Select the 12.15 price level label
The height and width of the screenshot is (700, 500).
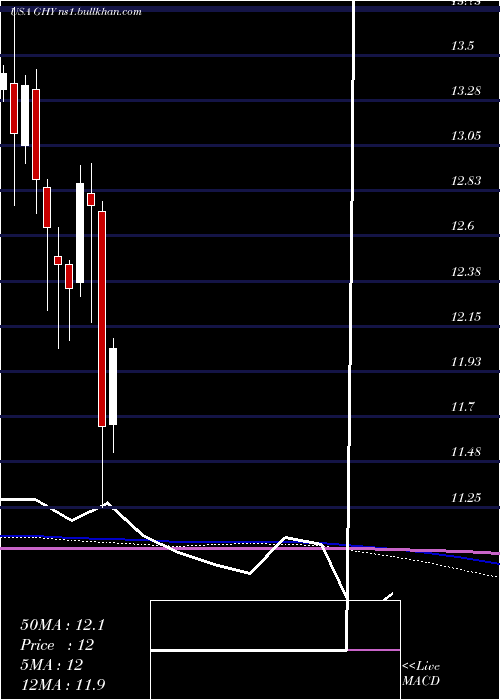click(x=466, y=317)
